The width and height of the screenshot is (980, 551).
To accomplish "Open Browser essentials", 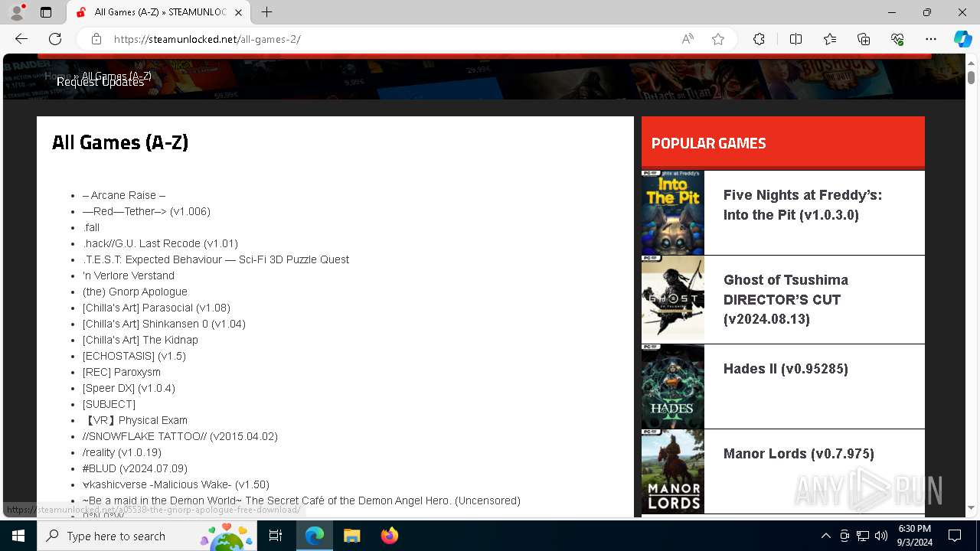I will pyautogui.click(x=897, y=39).
